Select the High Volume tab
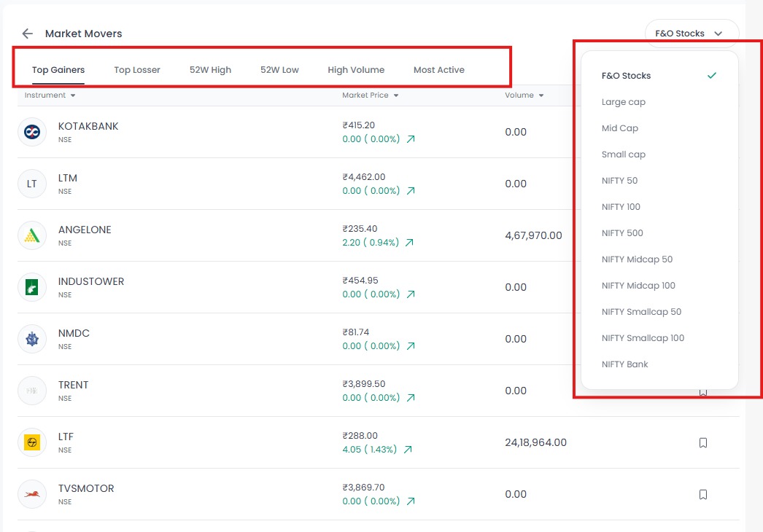 click(356, 70)
